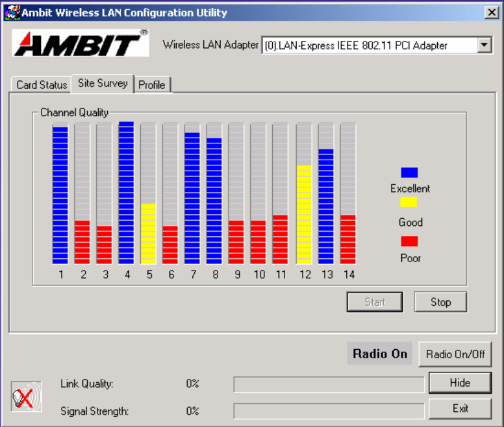This screenshot has width=504, height=427.
Task: Click the Hide button
Action: 460,383
